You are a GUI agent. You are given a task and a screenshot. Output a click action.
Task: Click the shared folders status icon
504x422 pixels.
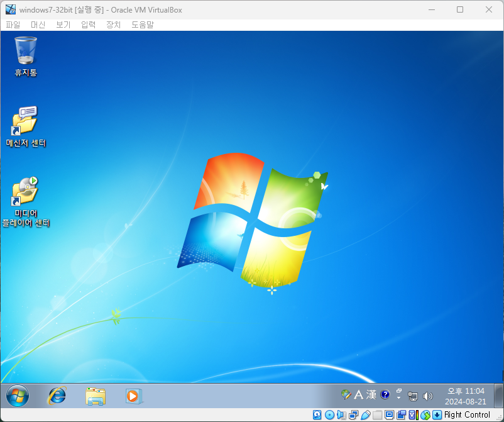click(377, 415)
